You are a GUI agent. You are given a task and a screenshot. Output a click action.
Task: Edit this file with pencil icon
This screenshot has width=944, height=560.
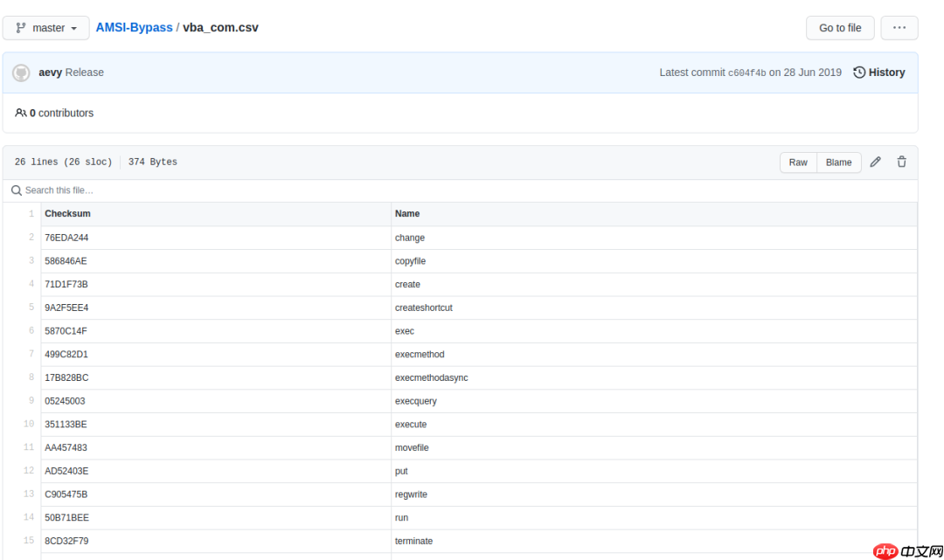tap(875, 162)
